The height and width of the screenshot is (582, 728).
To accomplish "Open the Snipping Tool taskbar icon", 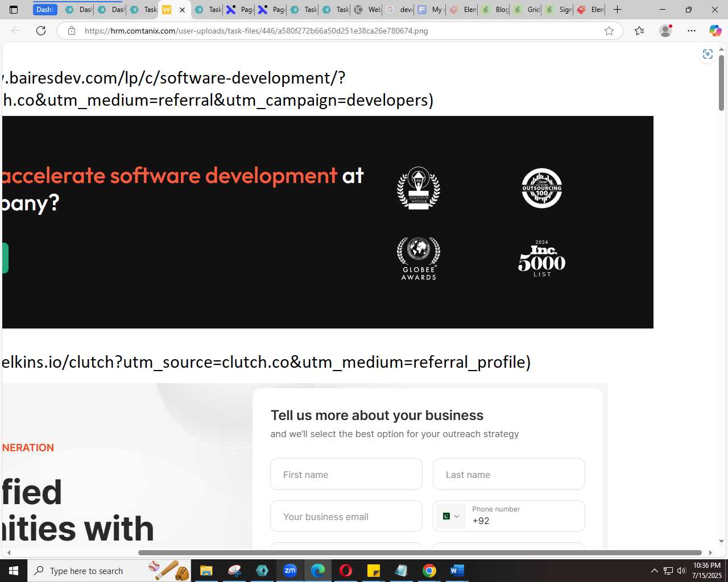I will [x=234, y=571].
